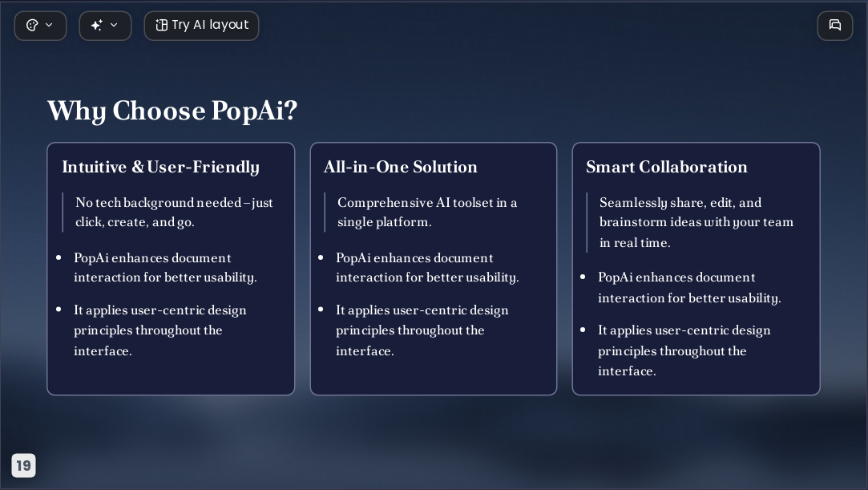
Task: Click 'PopAi enhances document' bullet under Intuitive card
Action: [x=165, y=267]
